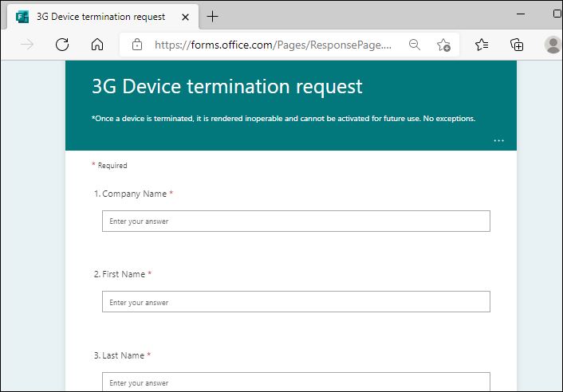Select the 3G Device termination request tab
Viewport: 563px width, 392px height.
(x=103, y=17)
